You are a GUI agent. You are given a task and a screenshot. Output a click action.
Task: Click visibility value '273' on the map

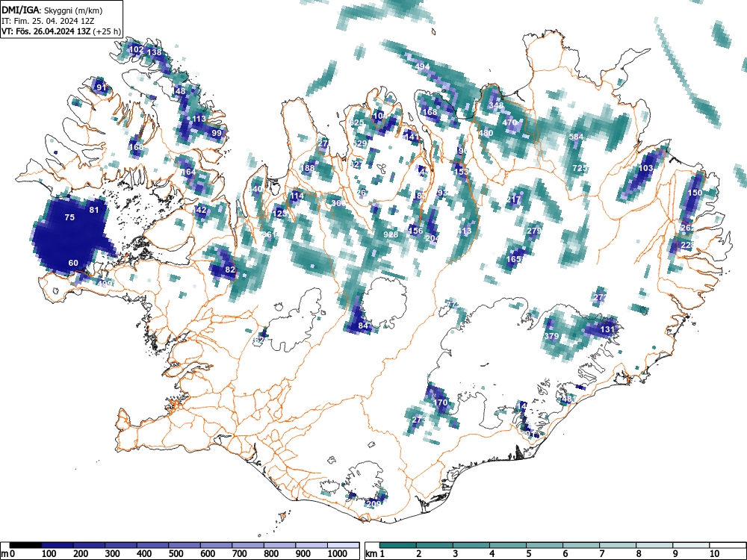coord(419,420)
